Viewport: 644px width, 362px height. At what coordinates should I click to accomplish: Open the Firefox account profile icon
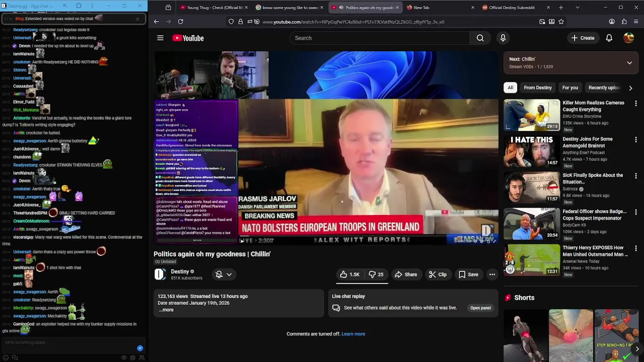612,22
